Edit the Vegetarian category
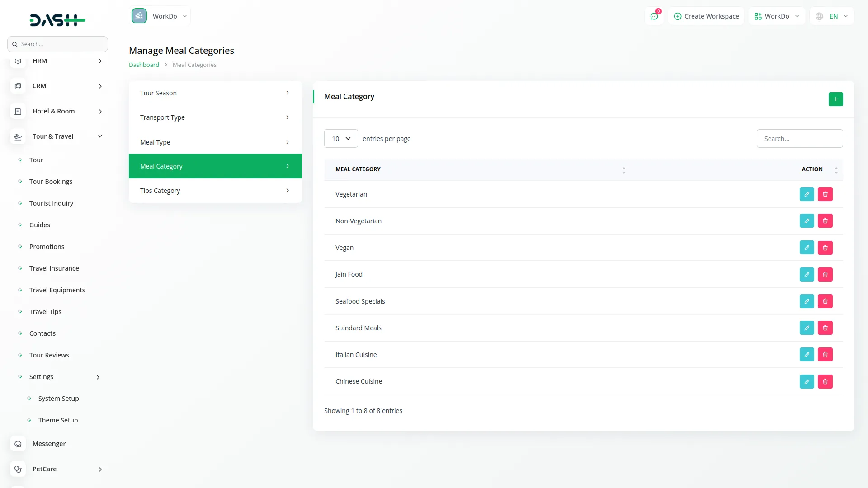 coord(807,194)
